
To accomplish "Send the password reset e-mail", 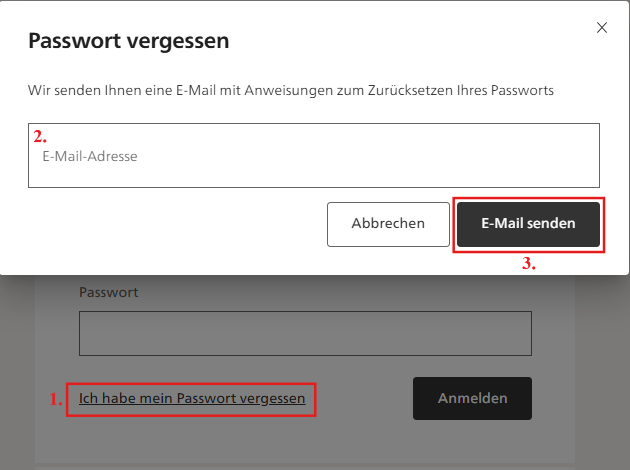I will (x=528, y=224).
